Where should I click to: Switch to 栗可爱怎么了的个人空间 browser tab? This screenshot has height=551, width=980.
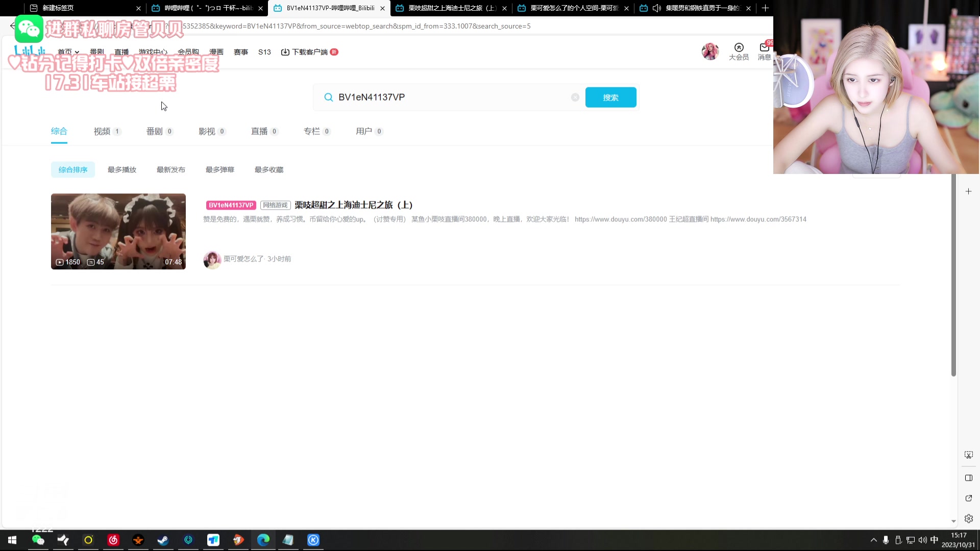573,8
